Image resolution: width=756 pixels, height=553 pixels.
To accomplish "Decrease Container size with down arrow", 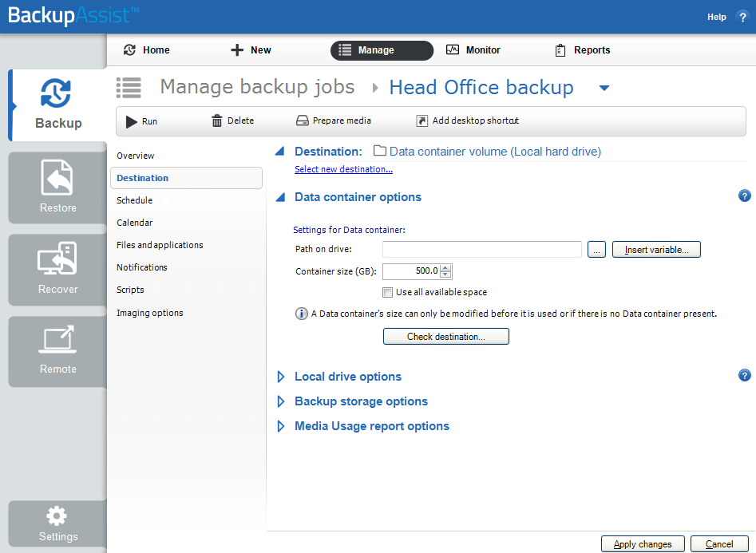I will tap(446, 275).
